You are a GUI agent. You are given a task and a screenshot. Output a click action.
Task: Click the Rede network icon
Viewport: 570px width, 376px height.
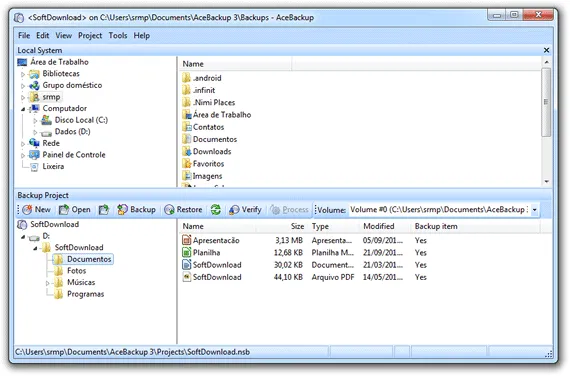pos(34,143)
